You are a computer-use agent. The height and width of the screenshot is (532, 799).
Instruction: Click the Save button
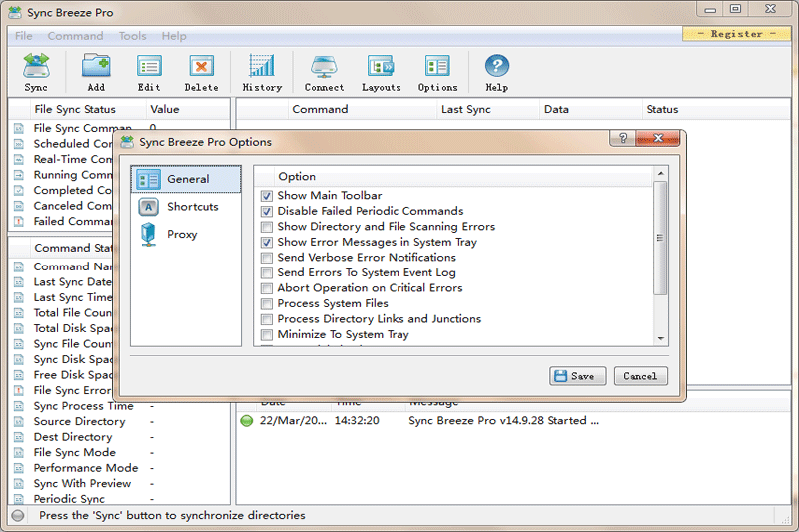tap(578, 376)
